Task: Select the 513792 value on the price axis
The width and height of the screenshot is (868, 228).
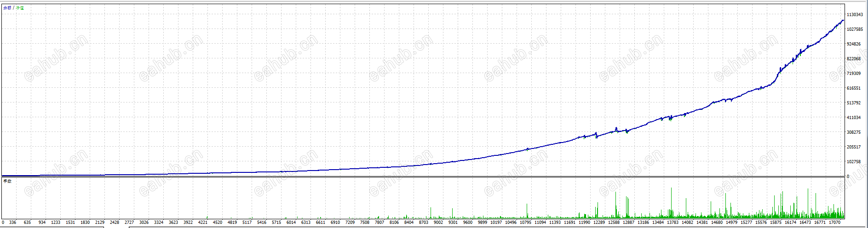Action: (x=854, y=103)
